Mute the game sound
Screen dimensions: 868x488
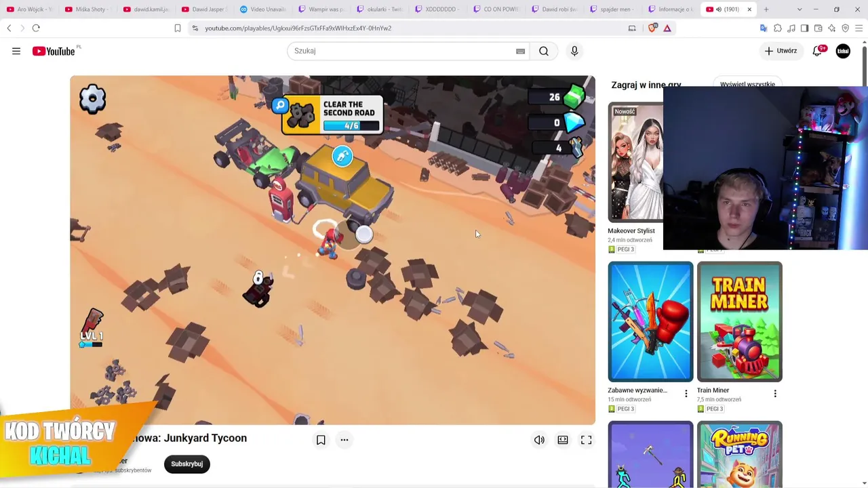pyautogui.click(x=539, y=440)
